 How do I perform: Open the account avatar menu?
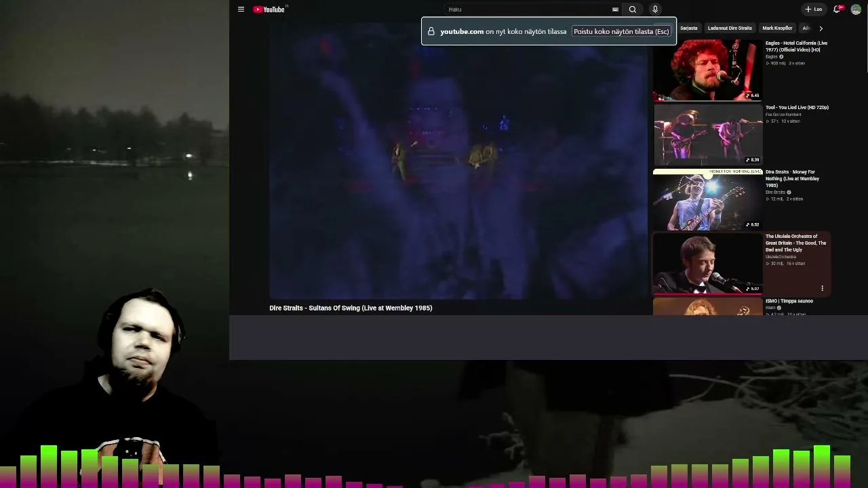tap(856, 9)
